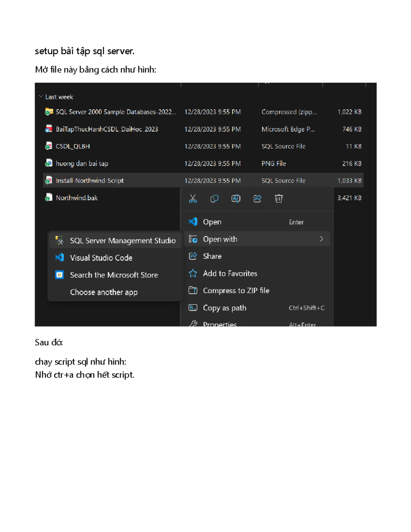
Task: Click the Rename icon in context menu
Action: click(236, 198)
